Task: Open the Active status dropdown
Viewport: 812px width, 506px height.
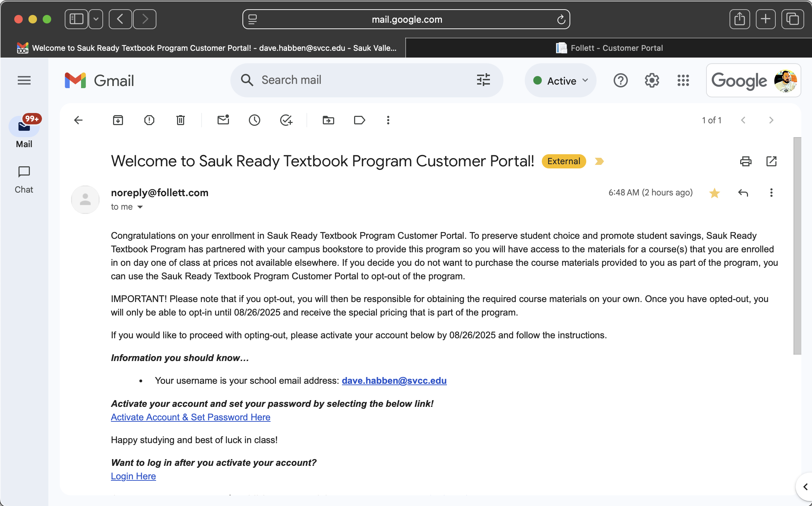Action: point(561,81)
